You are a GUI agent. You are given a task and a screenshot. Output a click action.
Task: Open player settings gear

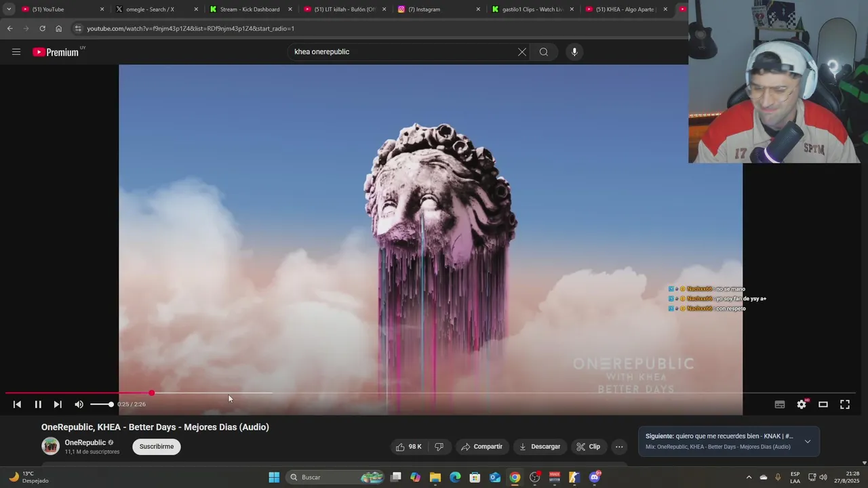tap(802, 405)
